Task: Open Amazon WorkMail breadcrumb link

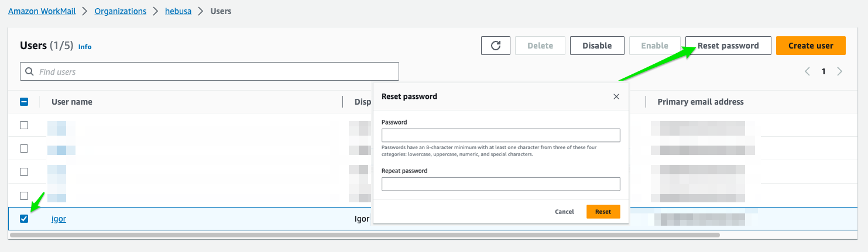Action: 42,11
